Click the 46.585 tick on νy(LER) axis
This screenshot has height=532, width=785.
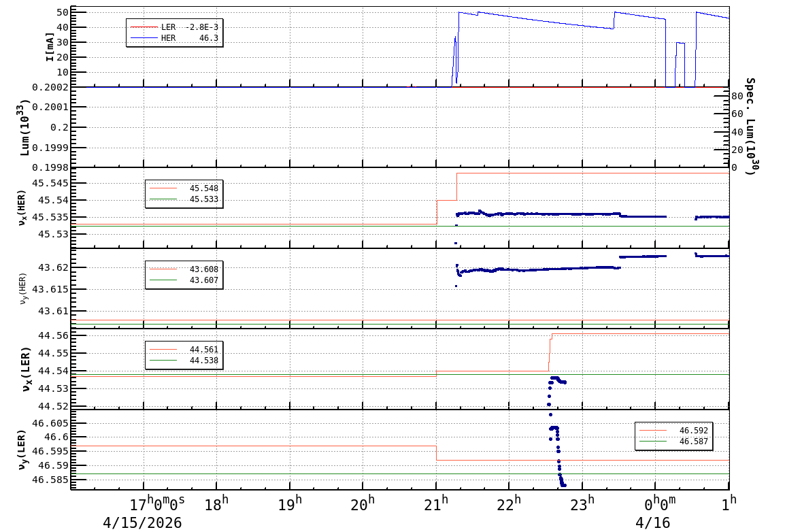[50, 480]
